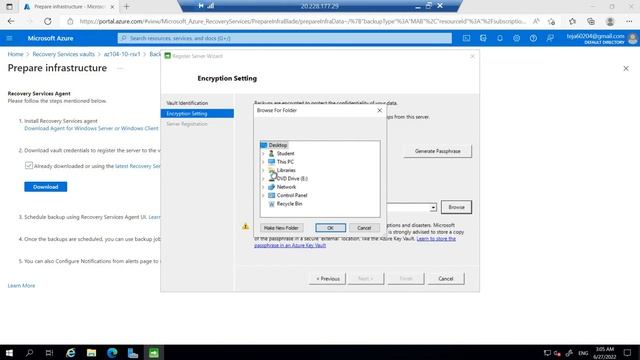The height and width of the screenshot is (360, 640).
Task: Select Vault Identification wizard step
Action: coord(187,103)
